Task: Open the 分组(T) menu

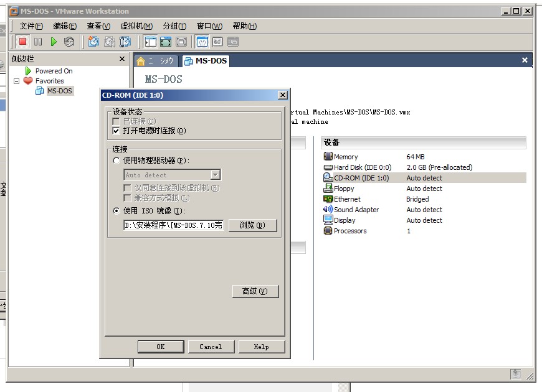Action: [174, 26]
